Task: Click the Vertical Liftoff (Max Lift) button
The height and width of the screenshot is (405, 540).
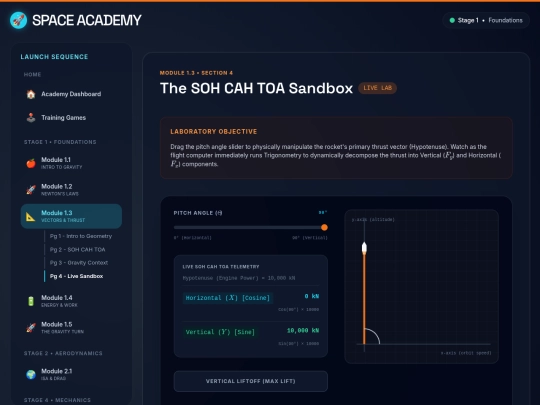Action: coord(251,381)
